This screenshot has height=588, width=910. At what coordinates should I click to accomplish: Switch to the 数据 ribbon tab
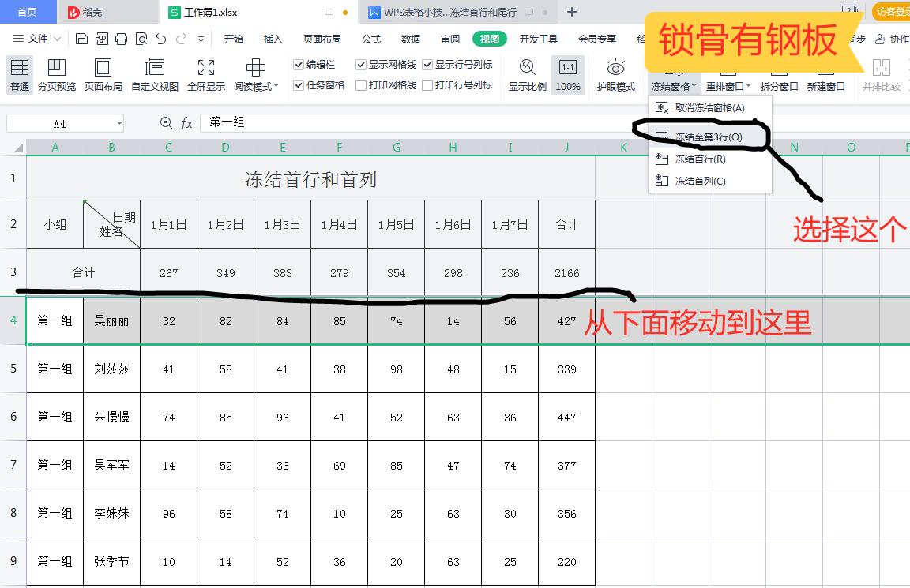tap(411, 38)
